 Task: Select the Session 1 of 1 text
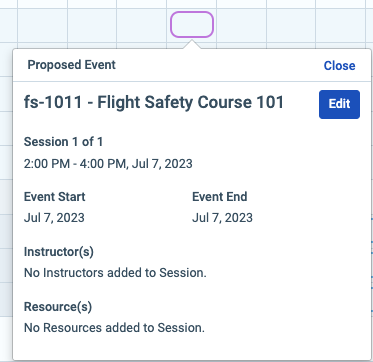(x=63, y=142)
